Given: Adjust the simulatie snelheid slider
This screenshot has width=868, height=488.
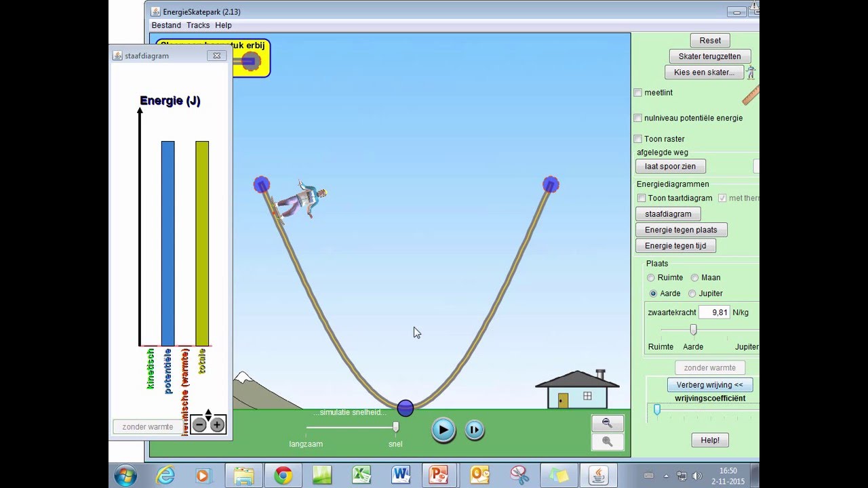Looking at the screenshot, I should tap(396, 426).
